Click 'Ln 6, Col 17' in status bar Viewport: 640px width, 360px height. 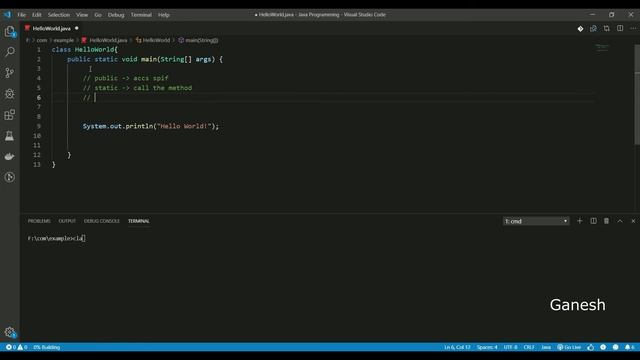point(457,347)
